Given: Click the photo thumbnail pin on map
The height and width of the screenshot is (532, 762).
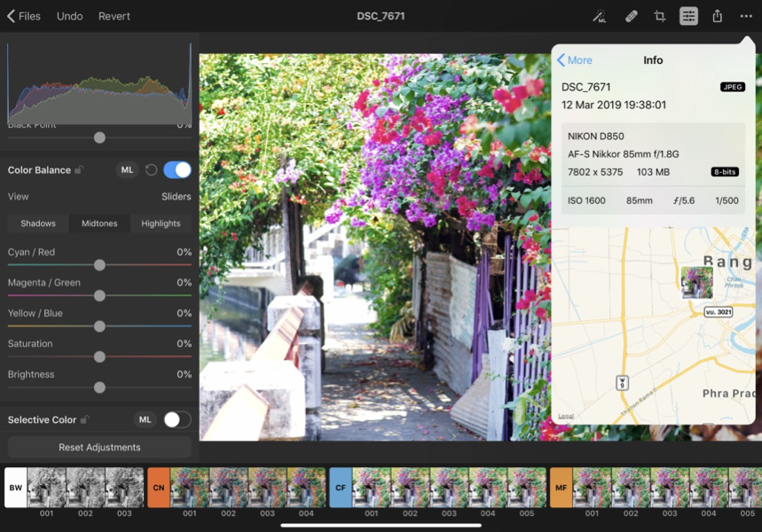Looking at the screenshot, I should 697,283.
